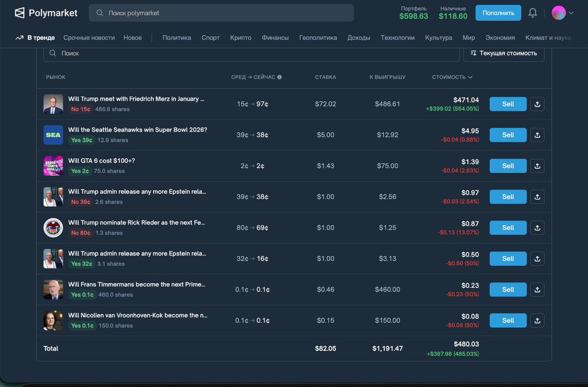Share the Rick Rieder position

[537, 228]
